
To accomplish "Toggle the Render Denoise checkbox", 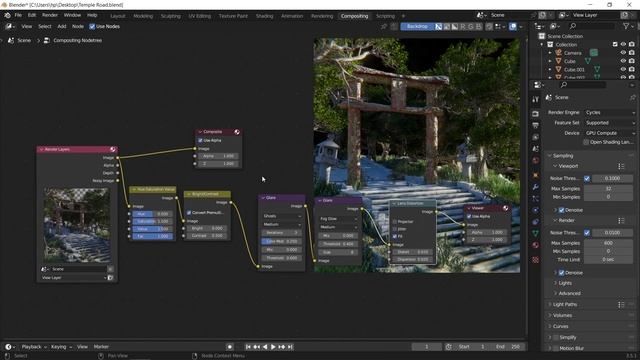I will 561,273.
